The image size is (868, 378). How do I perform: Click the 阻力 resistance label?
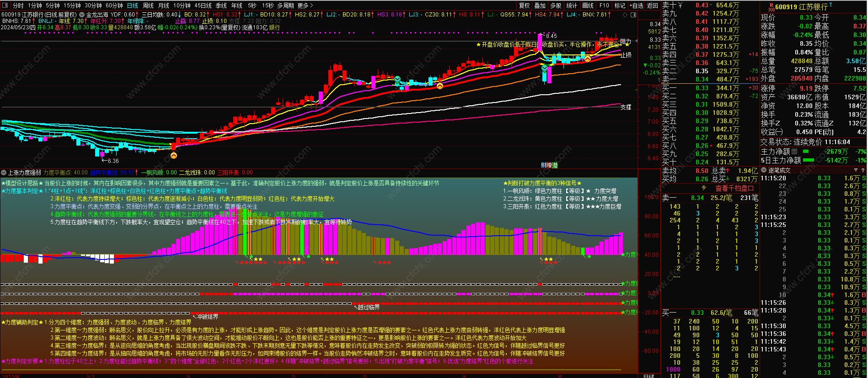(x=626, y=42)
